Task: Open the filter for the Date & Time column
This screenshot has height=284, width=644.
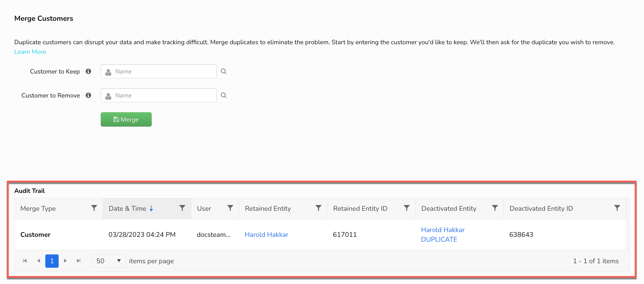Action: point(182,208)
